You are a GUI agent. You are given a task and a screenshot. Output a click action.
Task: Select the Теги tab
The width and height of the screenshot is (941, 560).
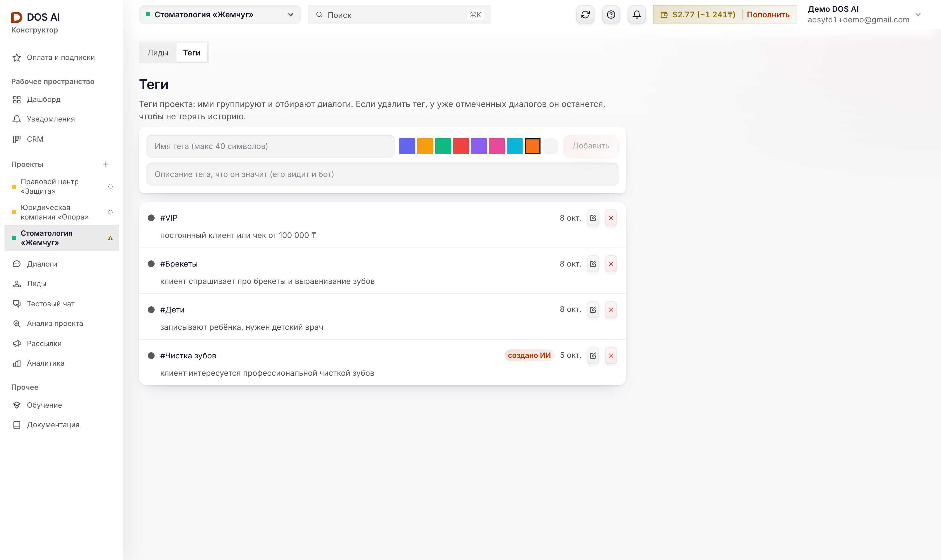[x=192, y=52]
